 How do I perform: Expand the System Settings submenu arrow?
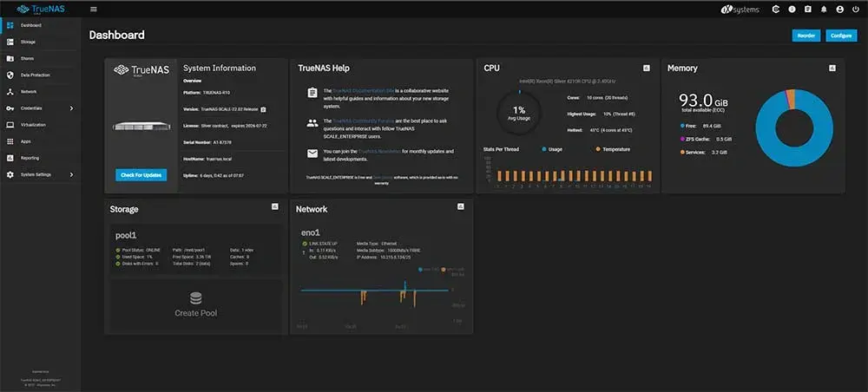tap(71, 174)
